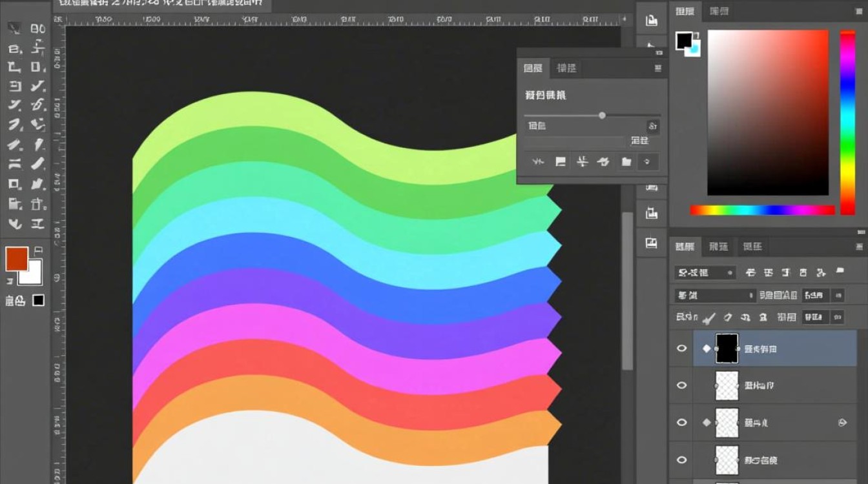868x484 pixels.
Task: Select the left tool in the toolbox's top row
Action: pyautogui.click(x=14, y=28)
